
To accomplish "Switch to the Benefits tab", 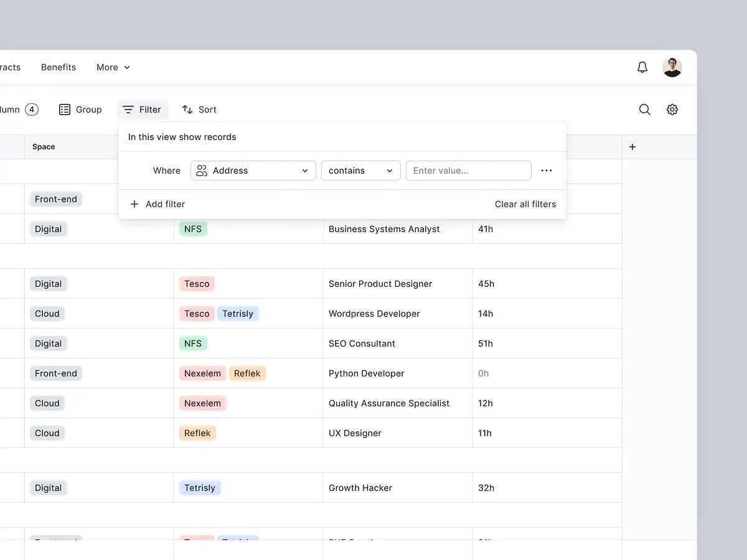I will click(59, 67).
